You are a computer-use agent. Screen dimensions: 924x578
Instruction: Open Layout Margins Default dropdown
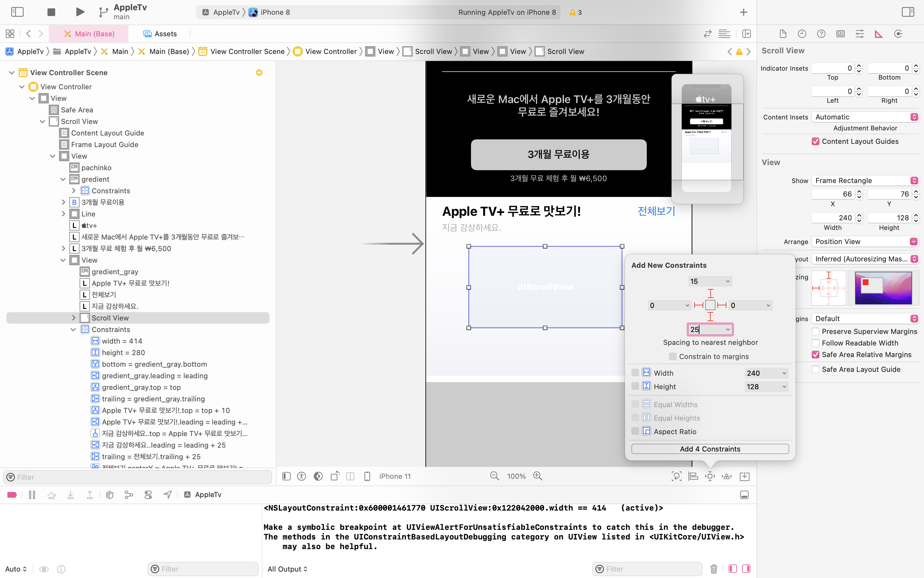tap(865, 319)
